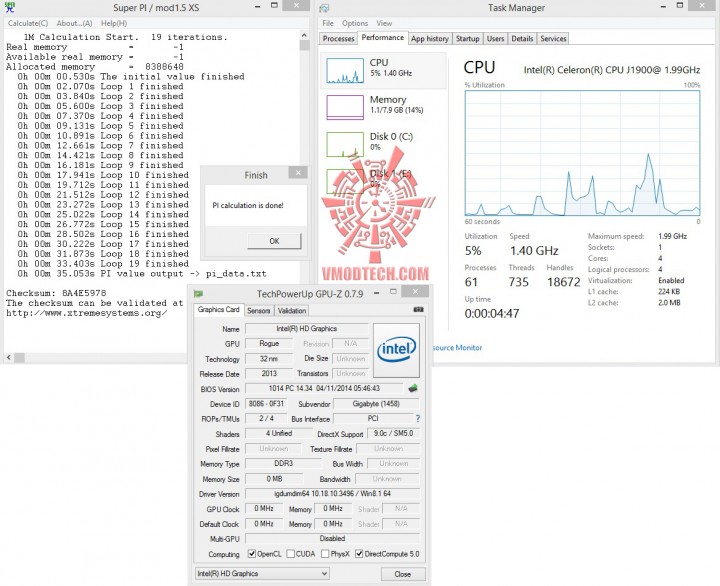The height and width of the screenshot is (586, 720).
Task: Click the Close button in GPU-Z
Action: (x=403, y=574)
